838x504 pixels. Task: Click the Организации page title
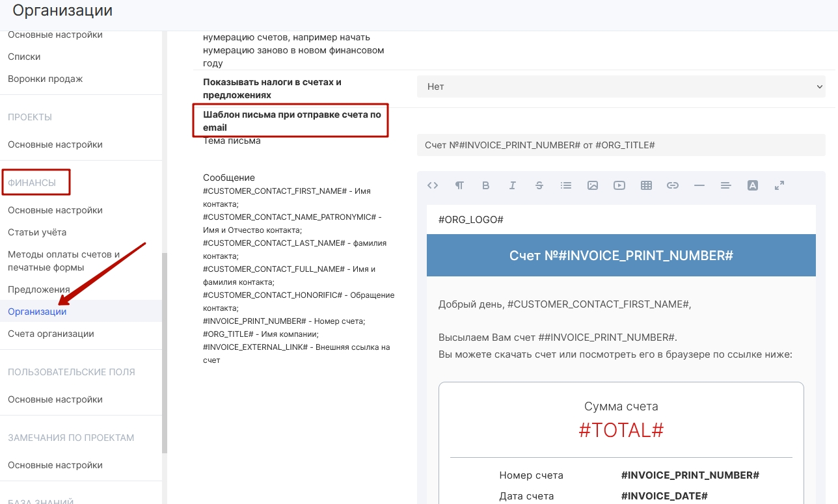click(x=62, y=10)
